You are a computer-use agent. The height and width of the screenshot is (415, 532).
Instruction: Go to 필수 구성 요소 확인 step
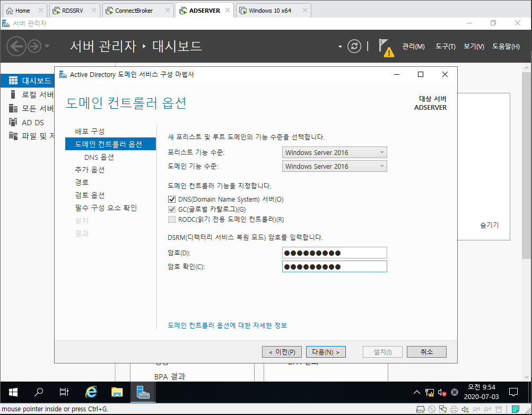[106, 207]
